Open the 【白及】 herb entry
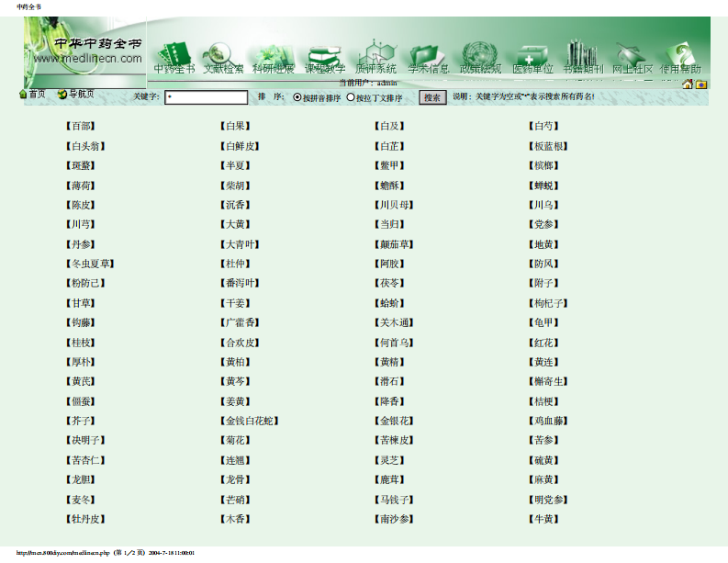 point(389,126)
